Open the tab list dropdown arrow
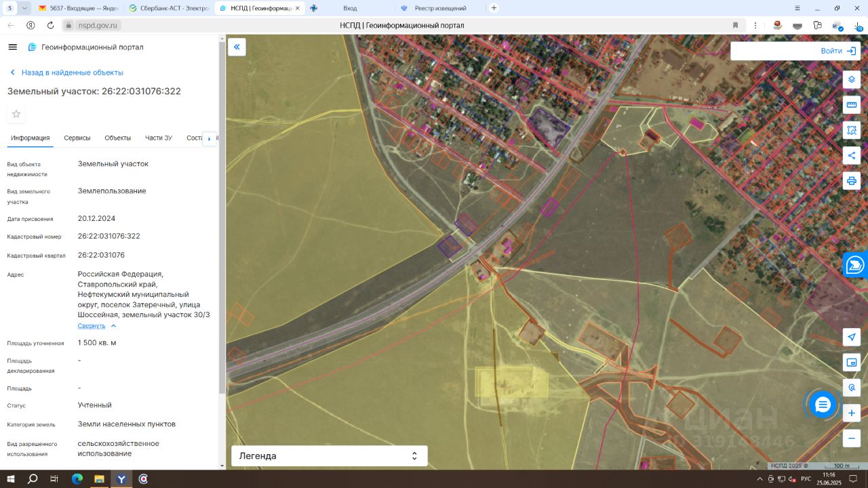 (24, 8)
